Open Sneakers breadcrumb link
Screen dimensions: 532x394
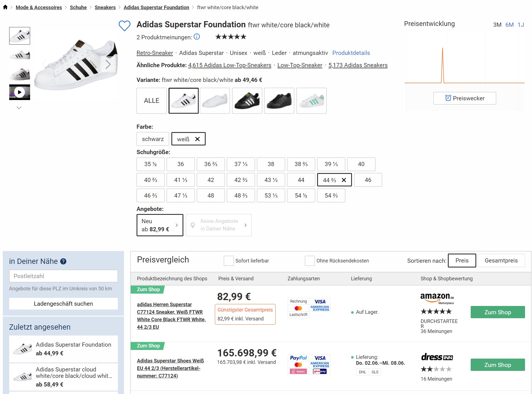105,8
